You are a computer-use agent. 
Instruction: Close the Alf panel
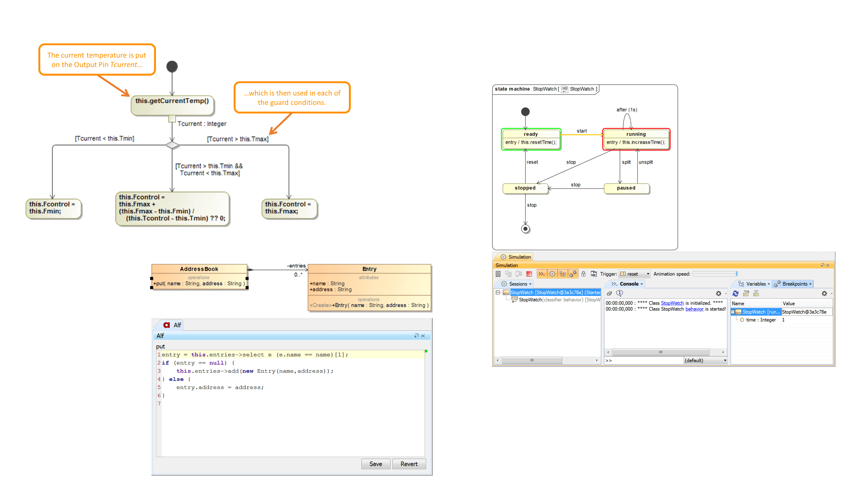(423, 336)
